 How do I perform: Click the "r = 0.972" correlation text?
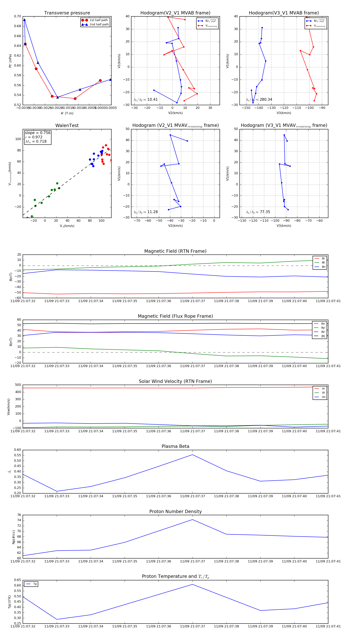(34, 137)
